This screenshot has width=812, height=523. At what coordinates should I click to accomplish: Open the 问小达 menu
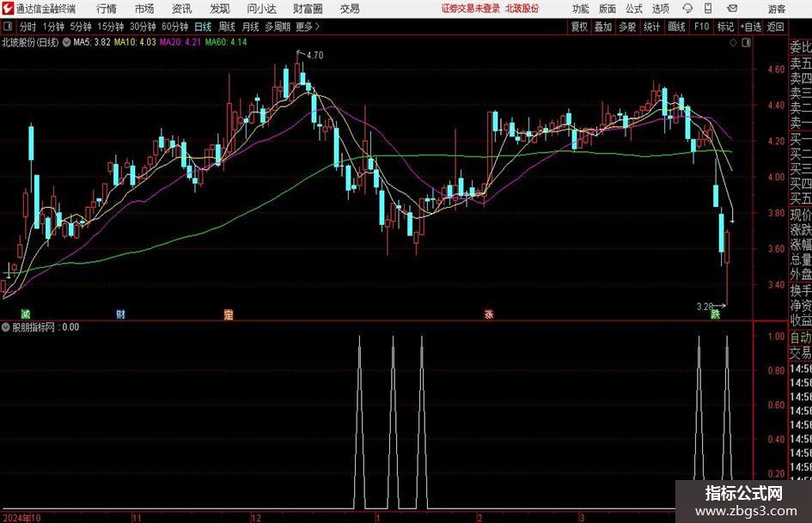[x=261, y=9]
